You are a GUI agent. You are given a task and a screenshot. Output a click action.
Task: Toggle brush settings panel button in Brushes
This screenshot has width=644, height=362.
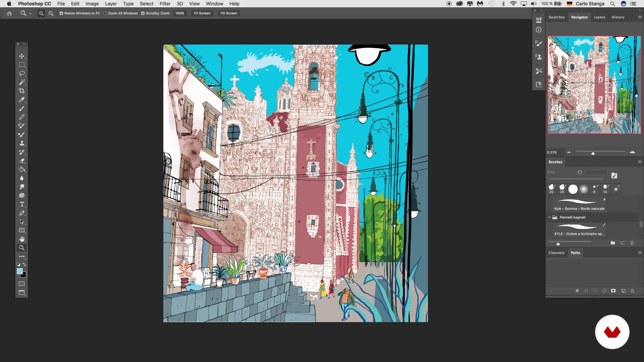[614, 175]
